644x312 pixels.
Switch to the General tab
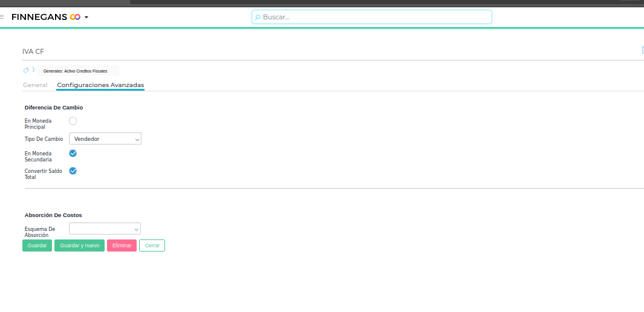(35, 85)
